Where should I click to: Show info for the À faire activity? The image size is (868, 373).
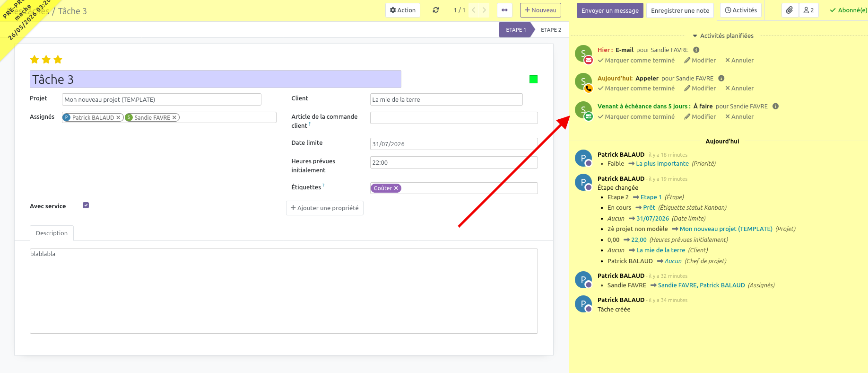coord(776,107)
